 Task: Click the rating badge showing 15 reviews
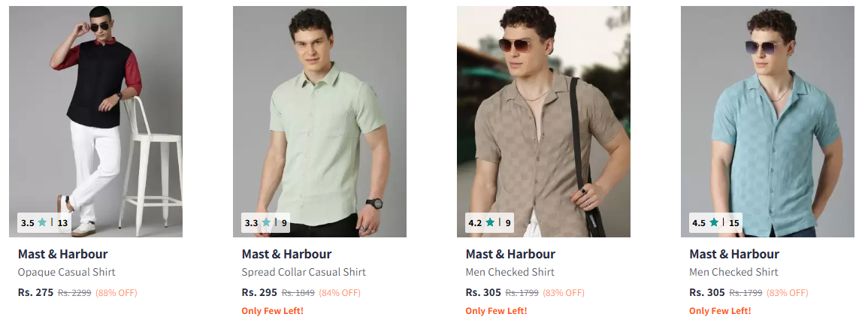(715, 223)
